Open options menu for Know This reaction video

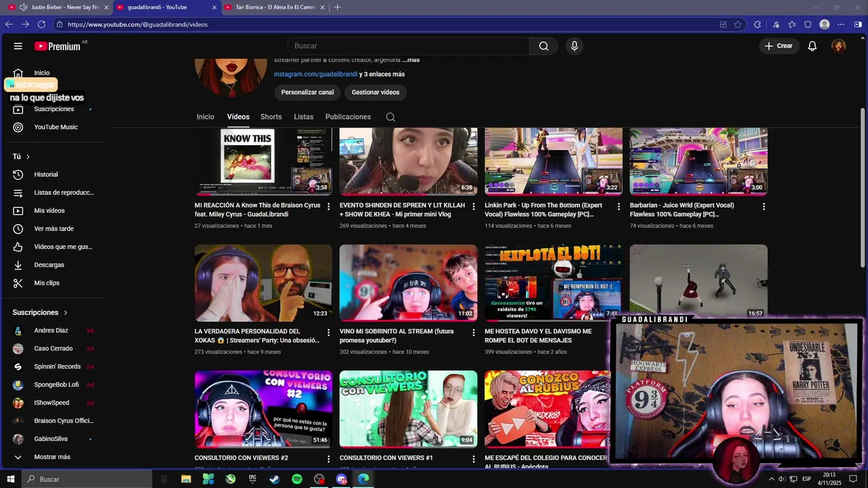click(329, 206)
